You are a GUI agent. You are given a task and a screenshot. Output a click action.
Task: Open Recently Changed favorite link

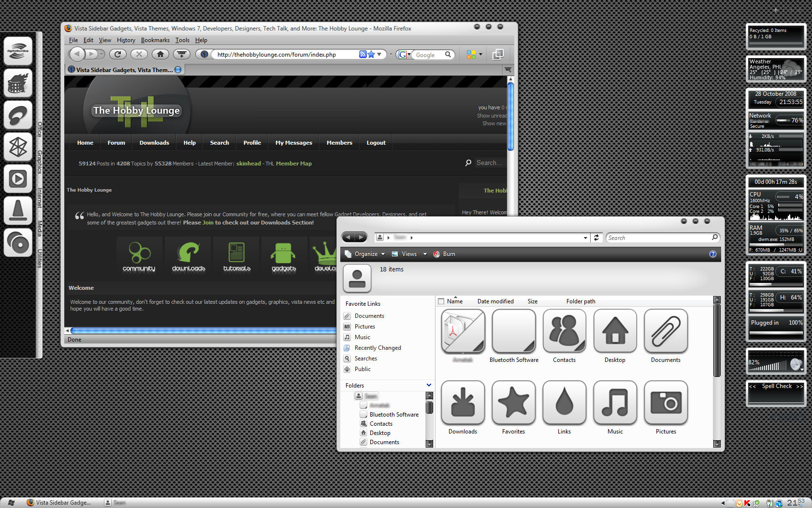pos(377,348)
